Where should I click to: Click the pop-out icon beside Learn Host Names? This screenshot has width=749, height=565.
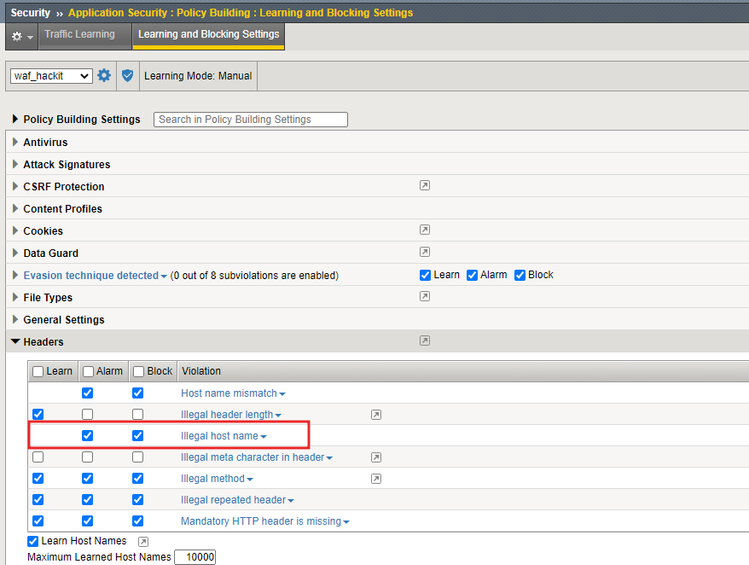(x=143, y=541)
